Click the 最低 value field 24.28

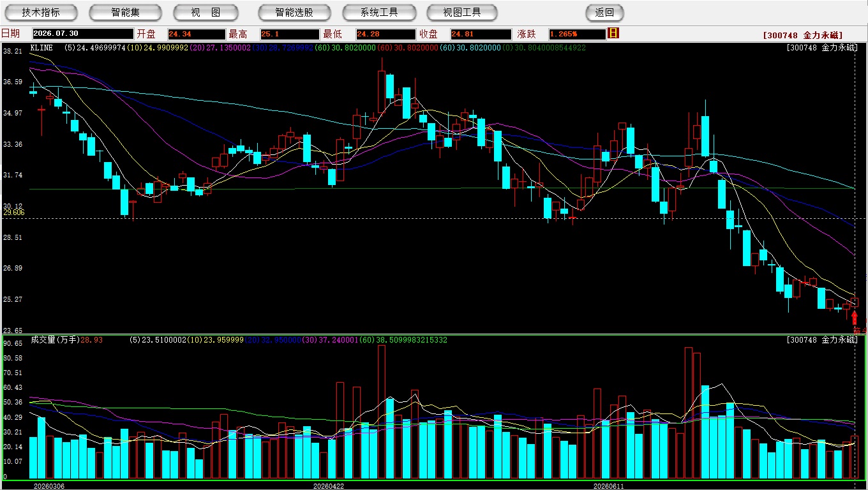click(x=386, y=34)
